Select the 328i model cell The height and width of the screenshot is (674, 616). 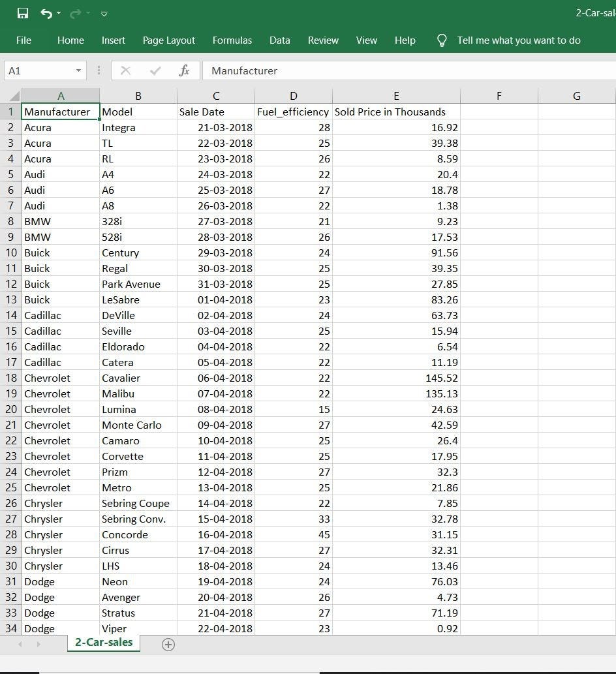click(x=138, y=221)
